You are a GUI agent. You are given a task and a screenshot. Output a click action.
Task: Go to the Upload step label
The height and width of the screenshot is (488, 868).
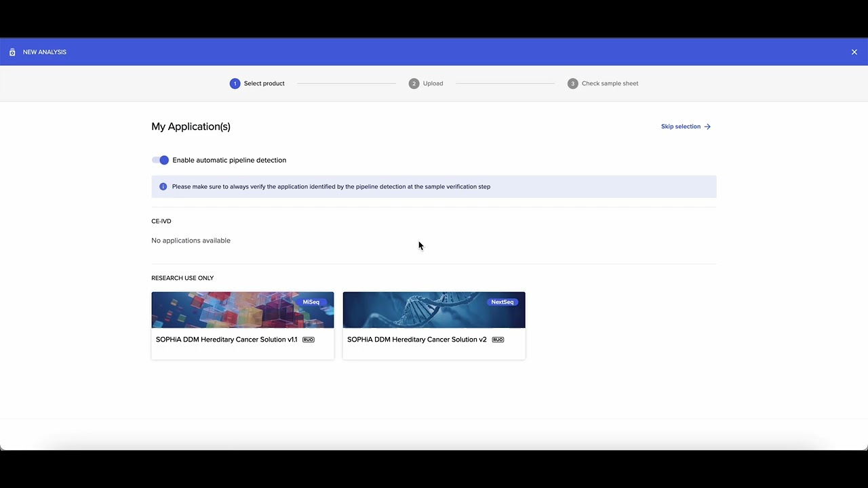pos(433,83)
